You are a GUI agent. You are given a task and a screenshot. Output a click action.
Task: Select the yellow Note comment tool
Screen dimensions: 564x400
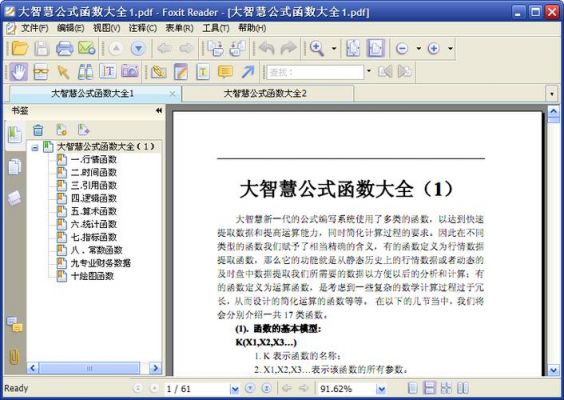[x=225, y=72]
